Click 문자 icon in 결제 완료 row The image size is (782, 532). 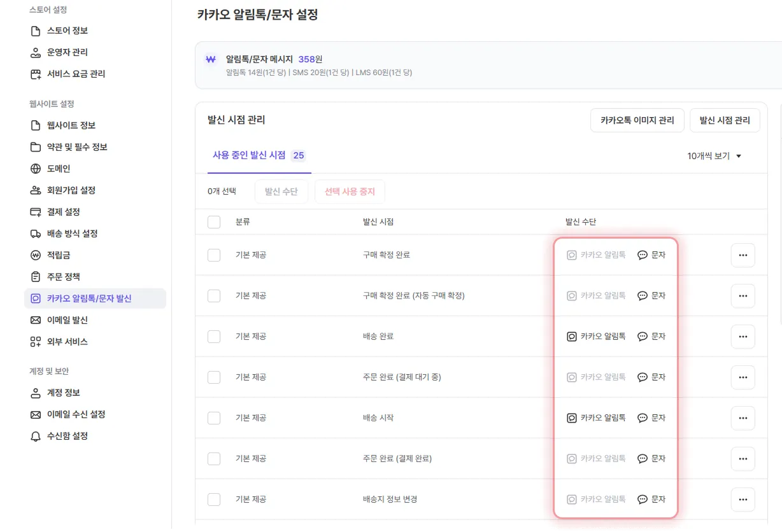(x=643, y=459)
